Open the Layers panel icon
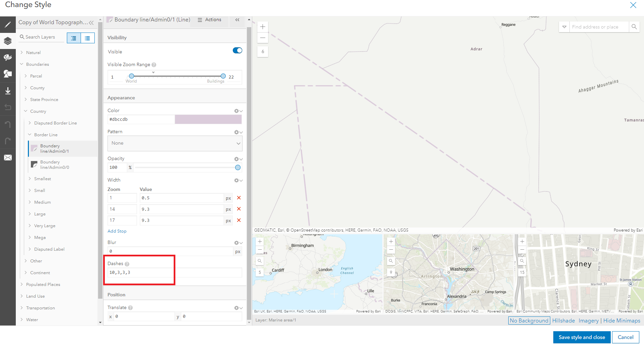Viewport: 644px width, 348px height. [x=8, y=41]
